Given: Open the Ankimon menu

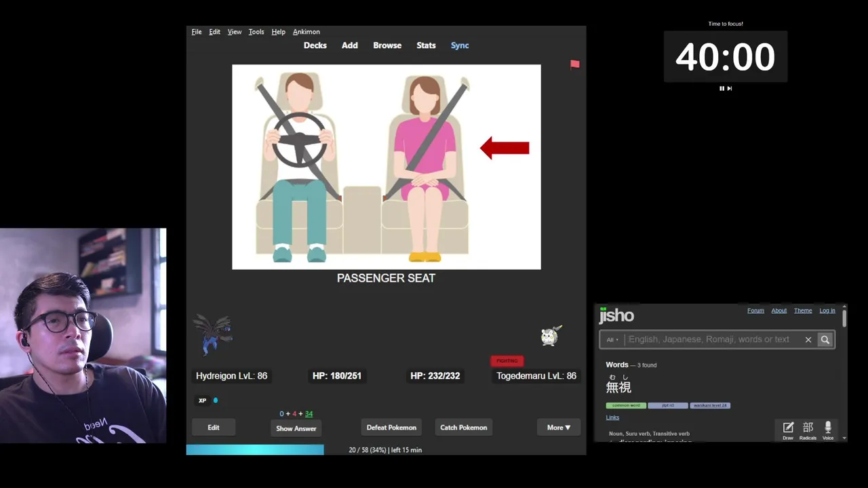Looking at the screenshot, I should coord(307,32).
